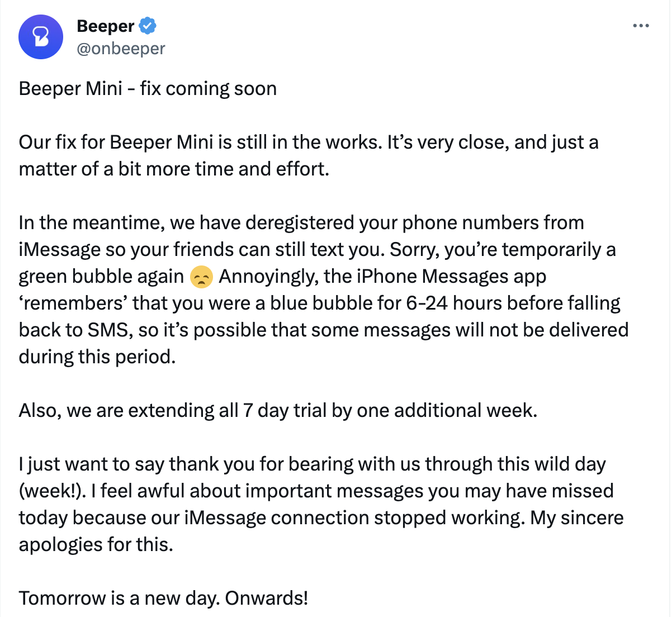Click the words 'apologies for this.'

pos(96,544)
